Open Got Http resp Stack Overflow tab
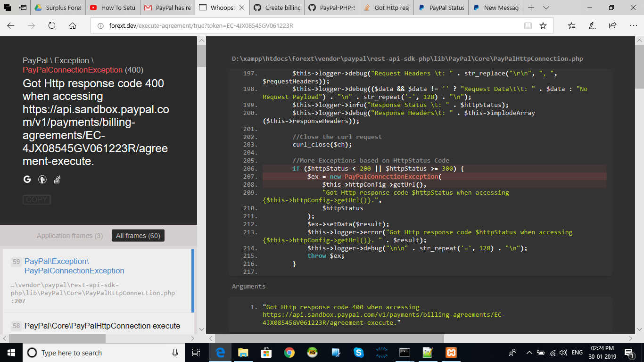The width and height of the screenshot is (644, 362). [x=386, y=8]
